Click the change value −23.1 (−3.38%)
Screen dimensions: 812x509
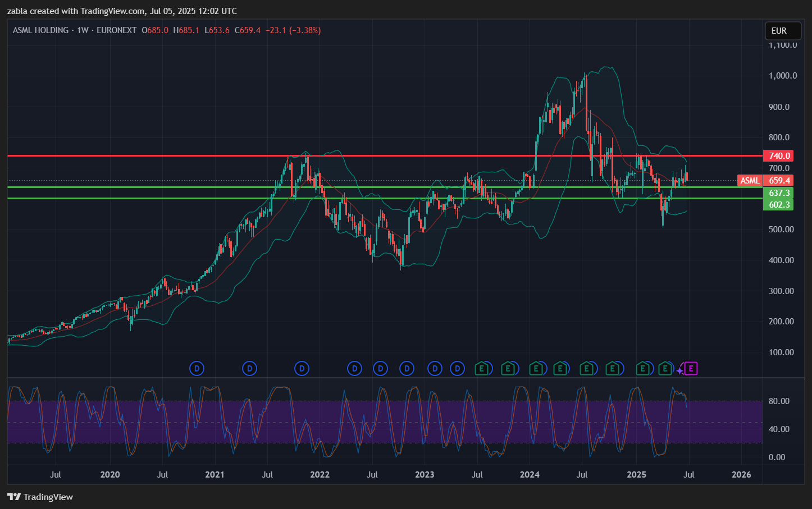coord(293,30)
